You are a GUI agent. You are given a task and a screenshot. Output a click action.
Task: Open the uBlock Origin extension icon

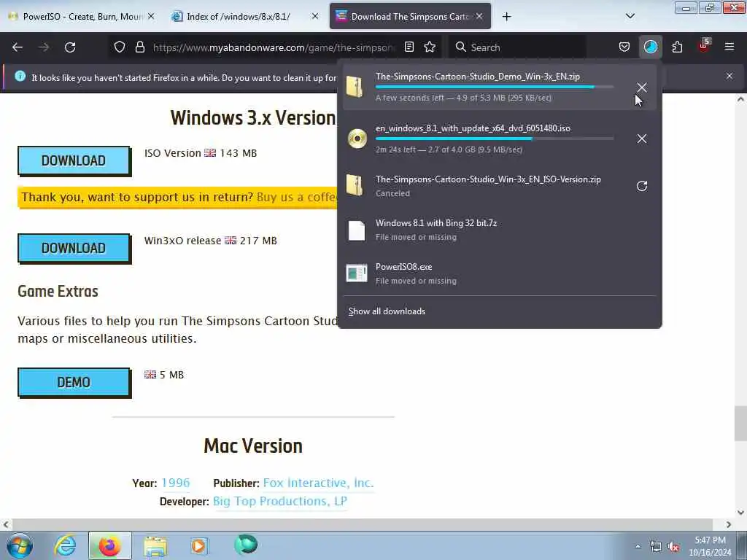click(x=704, y=46)
